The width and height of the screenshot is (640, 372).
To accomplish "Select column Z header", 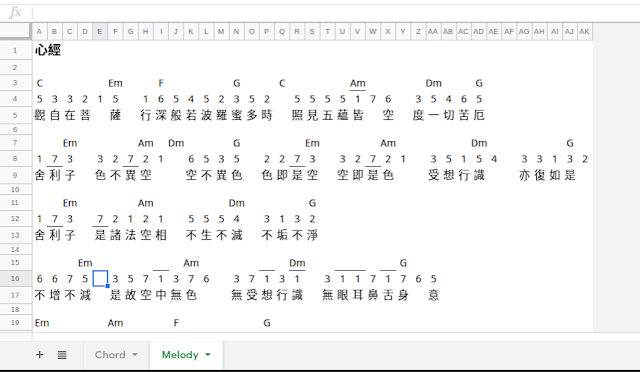I will [x=418, y=31].
